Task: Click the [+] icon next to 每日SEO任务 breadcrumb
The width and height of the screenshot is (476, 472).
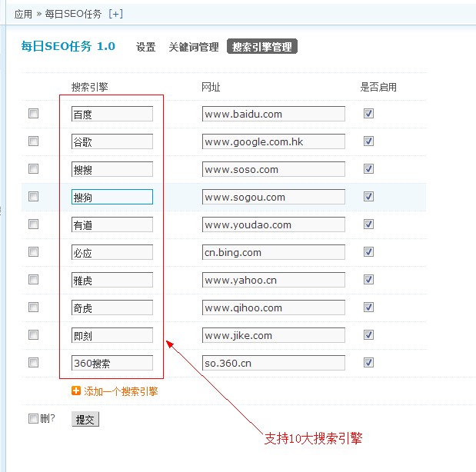Action: (115, 14)
